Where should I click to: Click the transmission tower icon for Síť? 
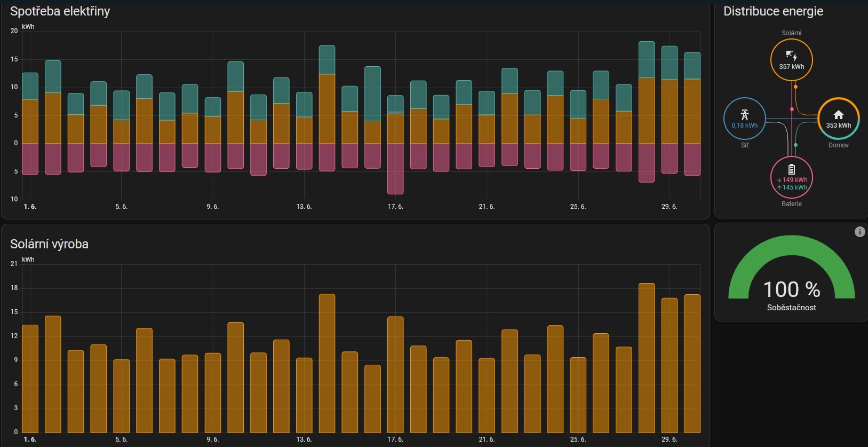pos(744,115)
